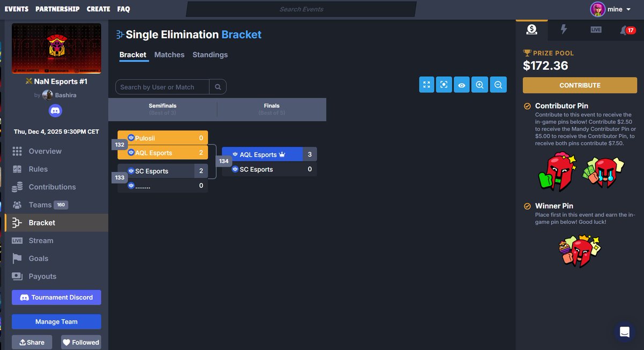Zoom out on the bracket

(x=498, y=85)
